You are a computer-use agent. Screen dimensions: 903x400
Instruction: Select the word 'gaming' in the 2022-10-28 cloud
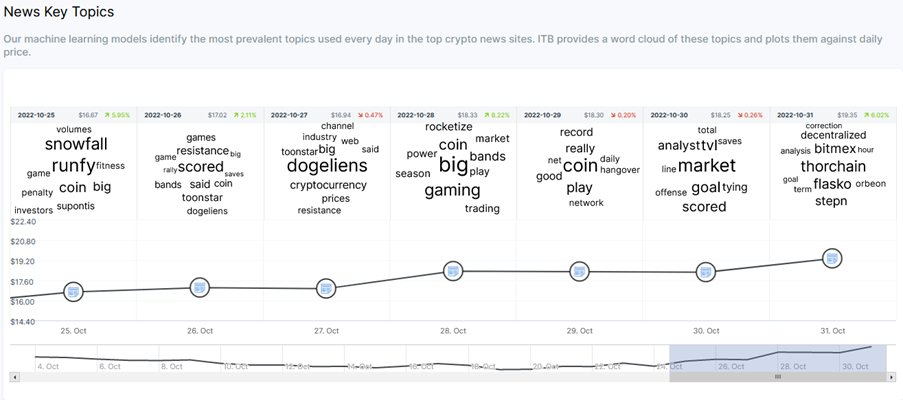pyautogui.click(x=452, y=190)
